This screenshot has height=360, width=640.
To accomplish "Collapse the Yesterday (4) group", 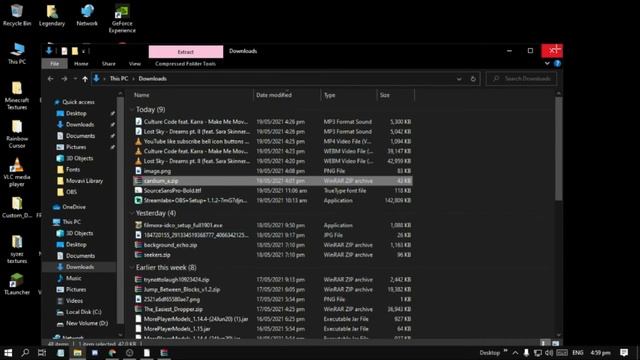I will coord(131,213).
